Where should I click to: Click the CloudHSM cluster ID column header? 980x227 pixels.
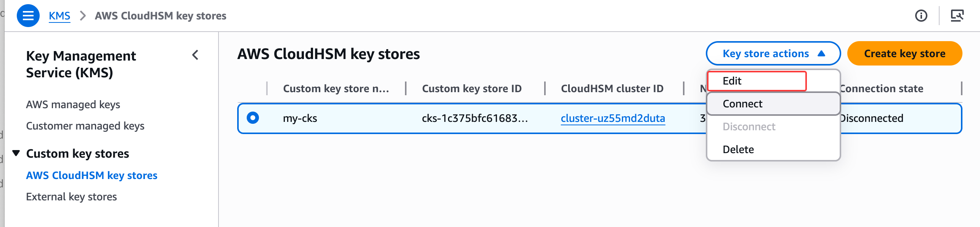click(x=612, y=88)
